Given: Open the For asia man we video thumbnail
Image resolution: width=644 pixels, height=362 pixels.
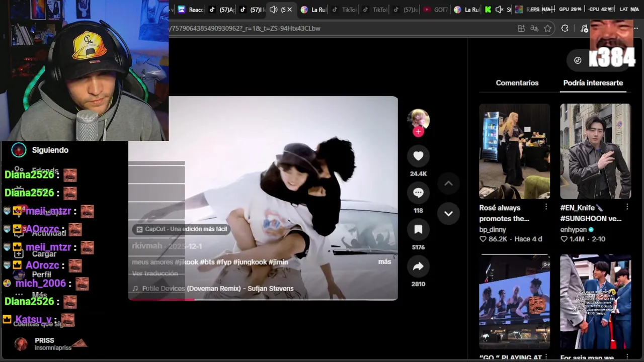Looking at the screenshot, I should [x=595, y=302].
